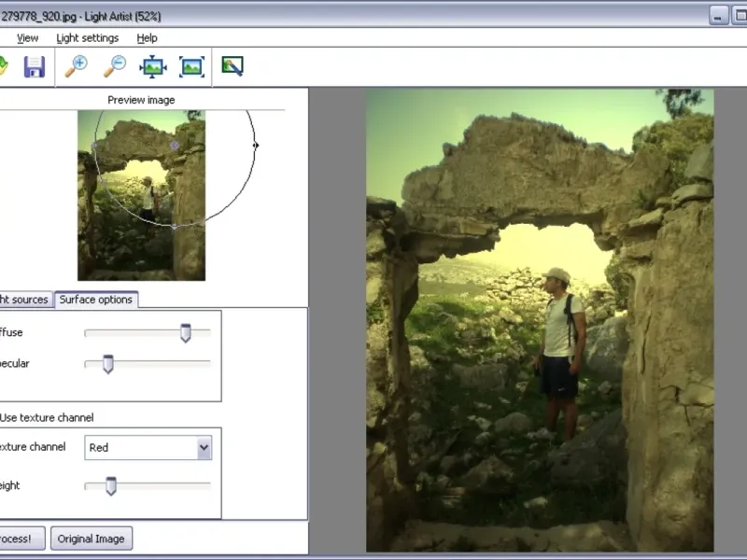Select the Surface options tab
This screenshot has height=560, width=747.
(96, 300)
